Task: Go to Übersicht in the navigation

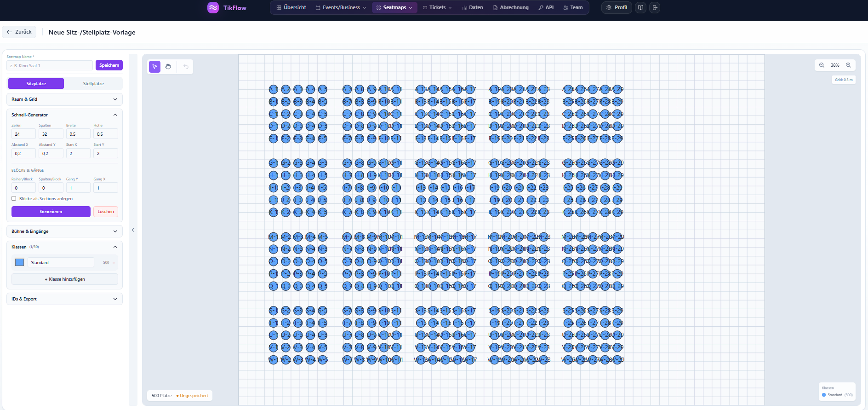Action: pos(291,8)
